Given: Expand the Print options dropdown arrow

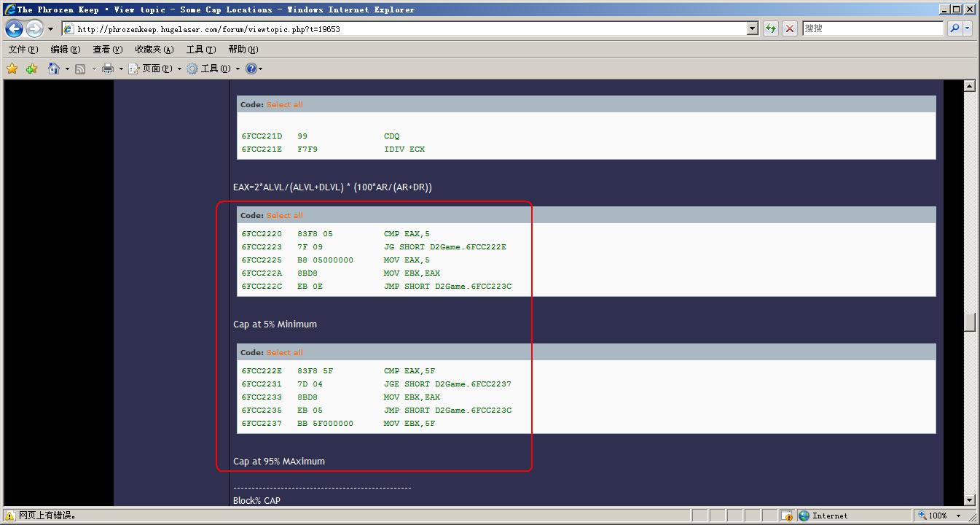Looking at the screenshot, I should (x=121, y=69).
